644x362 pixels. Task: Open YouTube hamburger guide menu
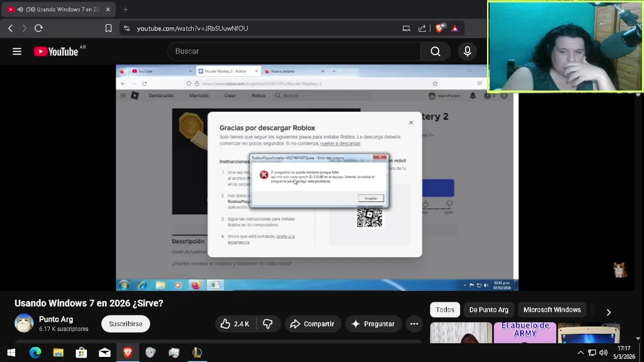[17, 51]
